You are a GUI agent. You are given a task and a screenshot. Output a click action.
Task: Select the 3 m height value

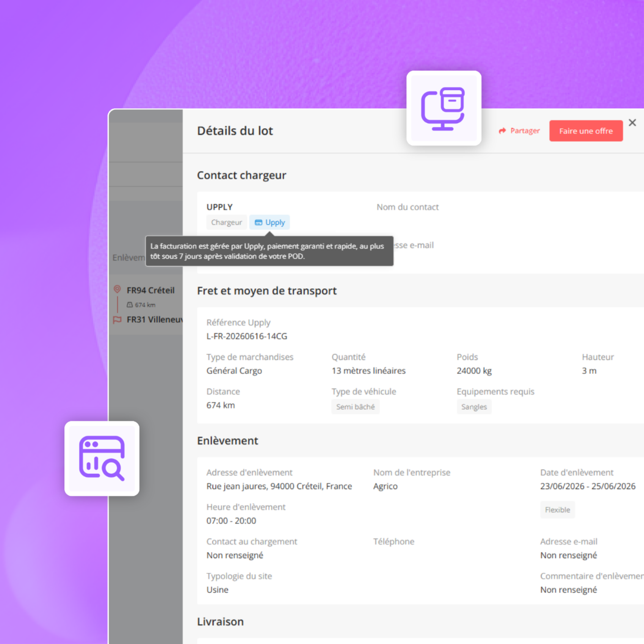click(x=589, y=371)
